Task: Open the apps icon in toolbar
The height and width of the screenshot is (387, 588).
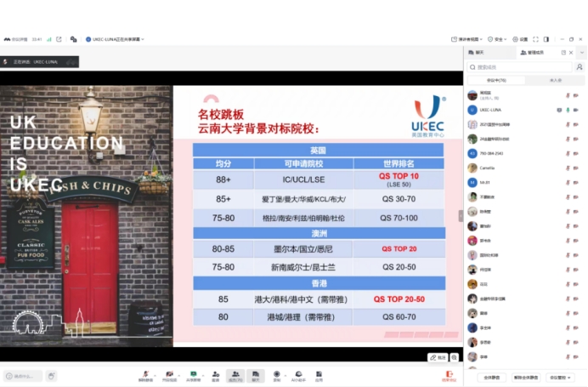Action: pos(319,374)
